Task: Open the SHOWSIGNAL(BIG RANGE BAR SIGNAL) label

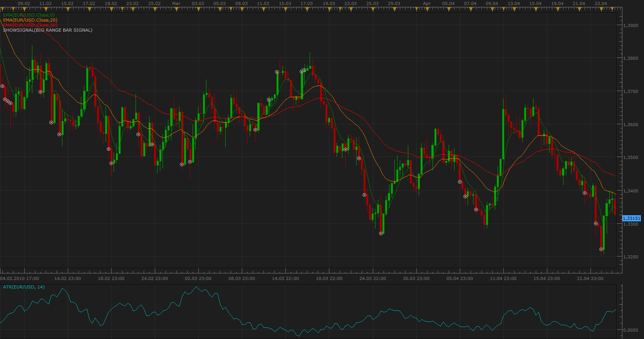Action: (x=48, y=30)
